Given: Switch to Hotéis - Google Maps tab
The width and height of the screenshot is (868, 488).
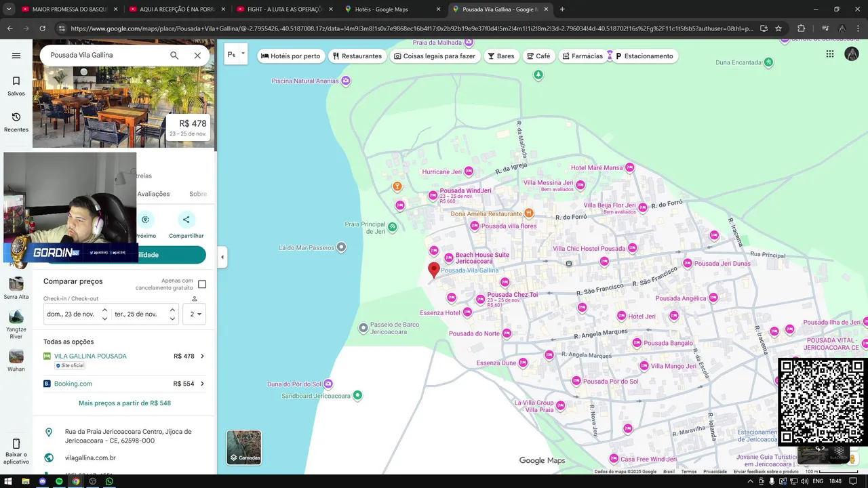Looking at the screenshot, I should point(393,9).
